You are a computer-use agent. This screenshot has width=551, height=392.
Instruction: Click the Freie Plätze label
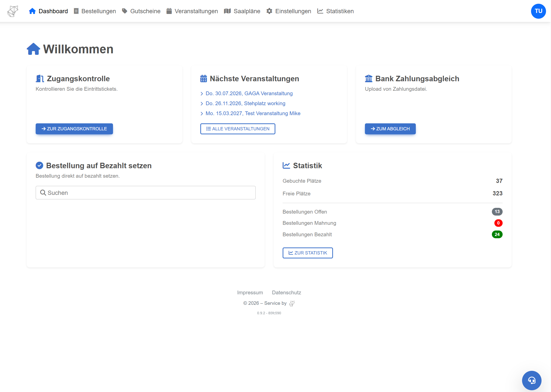click(297, 194)
